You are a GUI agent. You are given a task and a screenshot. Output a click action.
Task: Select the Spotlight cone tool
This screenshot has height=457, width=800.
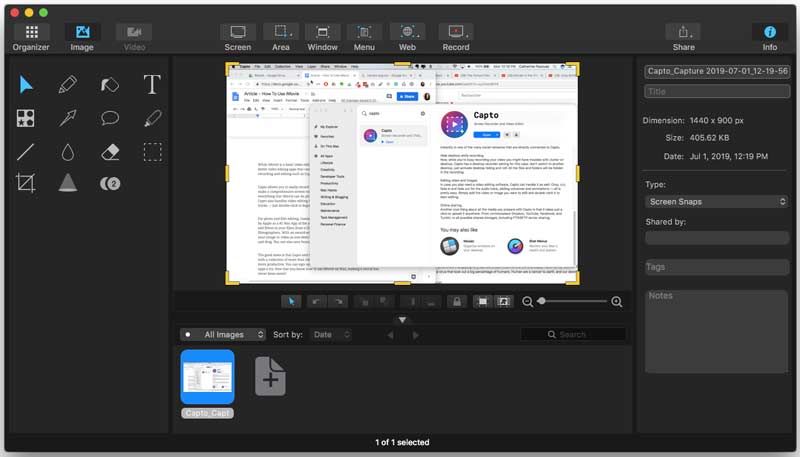tap(67, 183)
